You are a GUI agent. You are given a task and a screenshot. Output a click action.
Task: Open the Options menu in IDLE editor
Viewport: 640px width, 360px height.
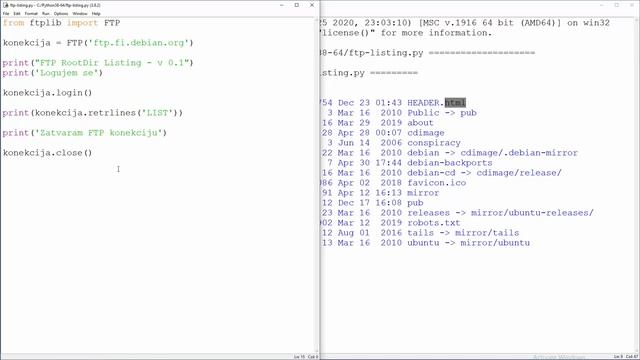click(61, 13)
